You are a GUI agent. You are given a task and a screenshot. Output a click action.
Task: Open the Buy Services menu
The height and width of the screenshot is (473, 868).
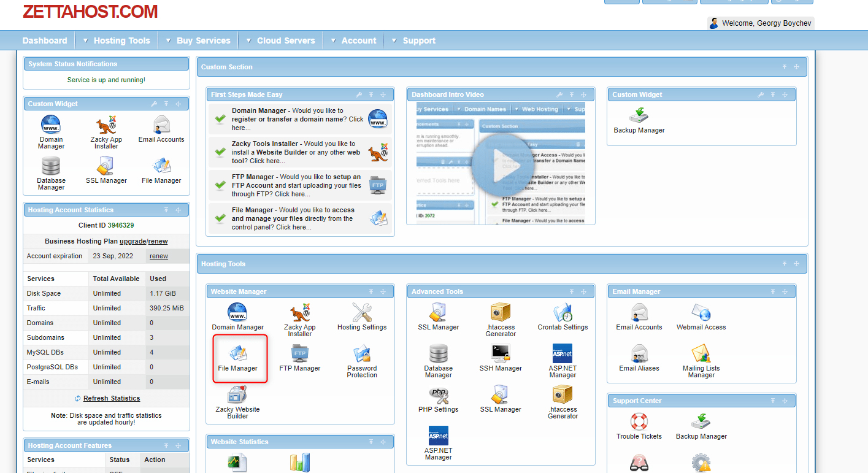[x=204, y=40]
